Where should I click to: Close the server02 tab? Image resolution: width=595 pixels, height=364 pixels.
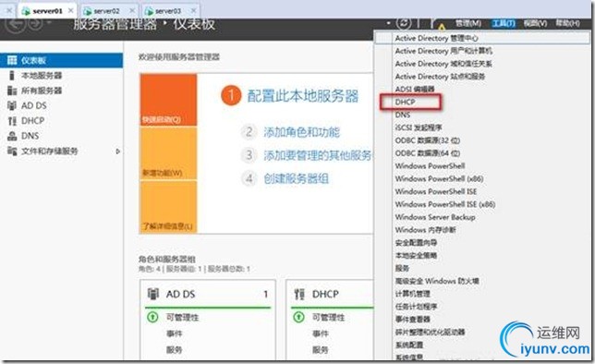click(x=132, y=11)
